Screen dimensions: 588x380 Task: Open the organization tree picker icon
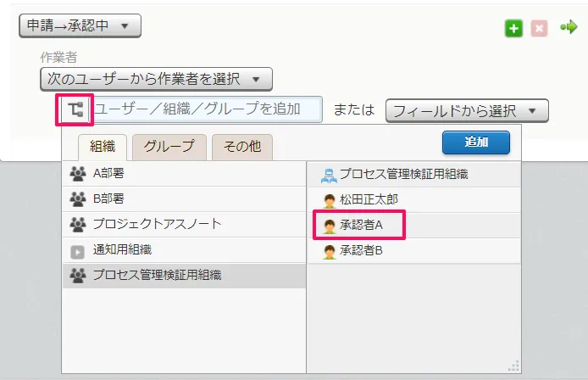coord(75,109)
